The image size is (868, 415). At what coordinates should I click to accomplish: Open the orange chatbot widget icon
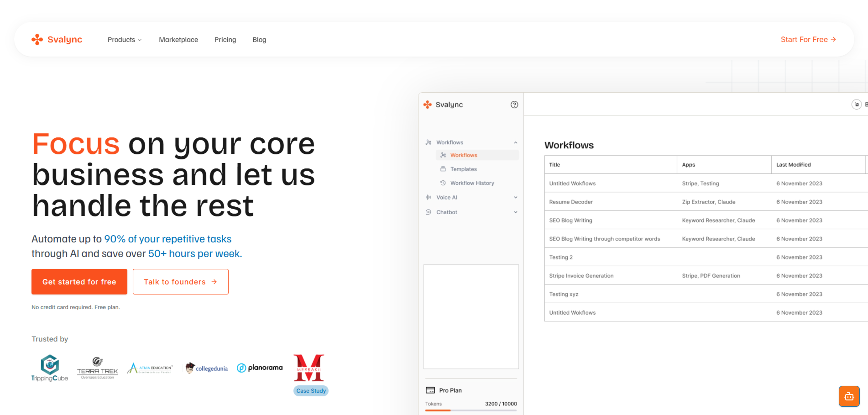[x=849, y=396]
